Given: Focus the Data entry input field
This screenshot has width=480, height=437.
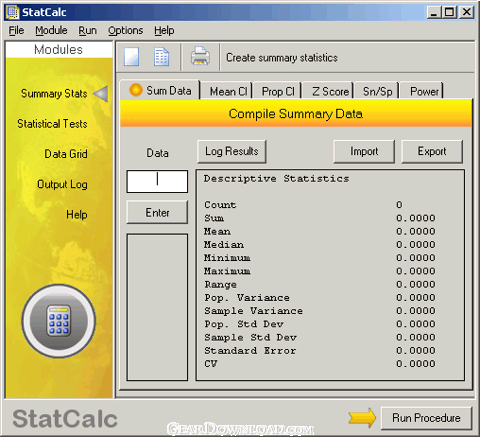Looking at the screenshot, I should (157, 181).
